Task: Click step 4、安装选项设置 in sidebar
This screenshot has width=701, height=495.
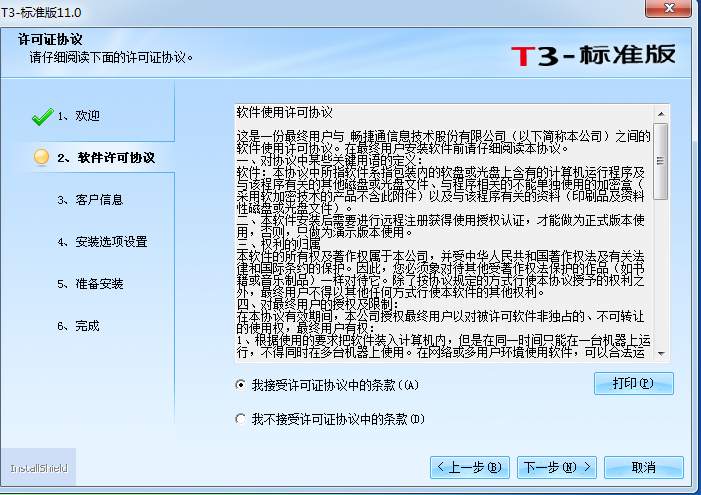Action: pos(102,242)
